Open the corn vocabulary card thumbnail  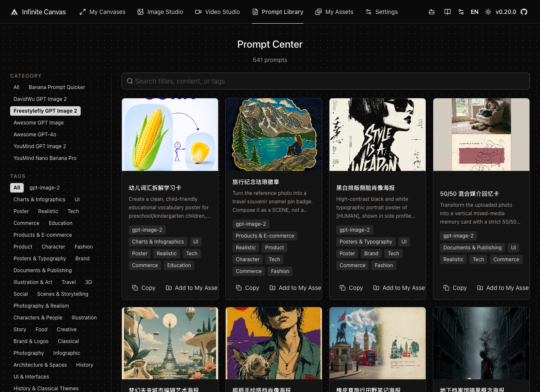[x=170, y=135]
